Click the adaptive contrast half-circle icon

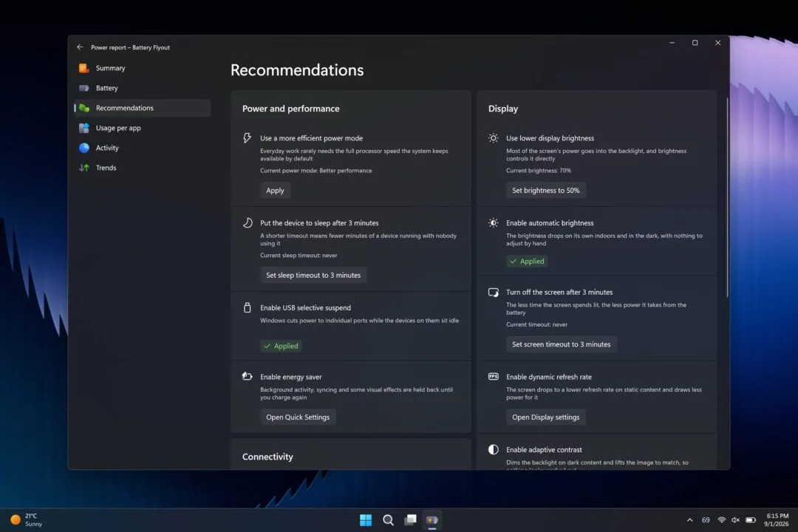(493, 449)
